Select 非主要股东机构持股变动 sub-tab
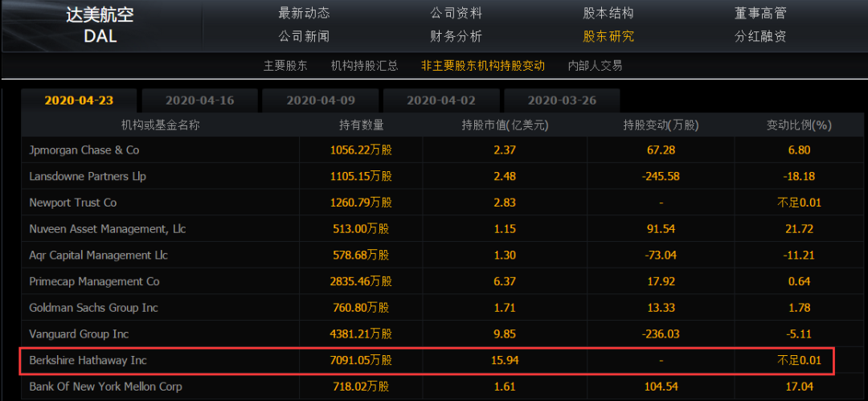Viewport: 868px width, 401px height. coord(483,66)
